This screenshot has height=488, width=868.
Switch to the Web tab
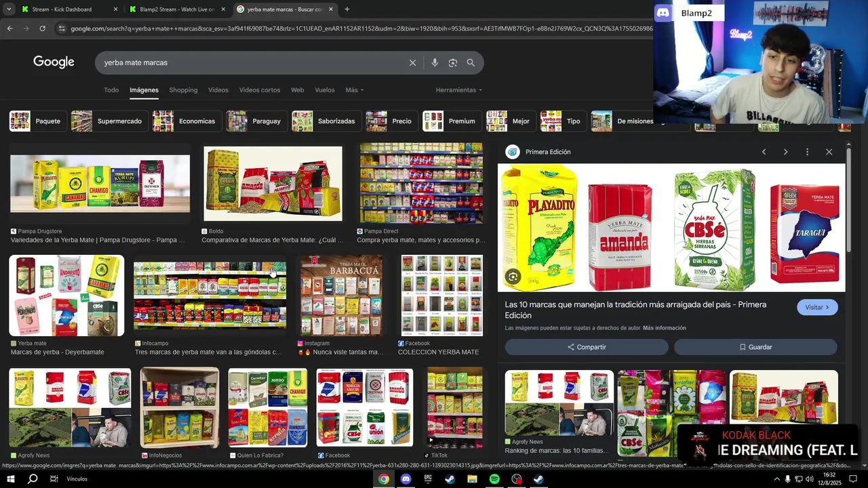(297, 90)
